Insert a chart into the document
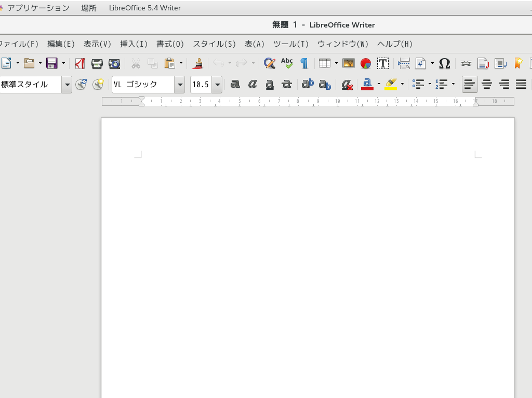The image size is (532, 398). click(x=366, y=63)
